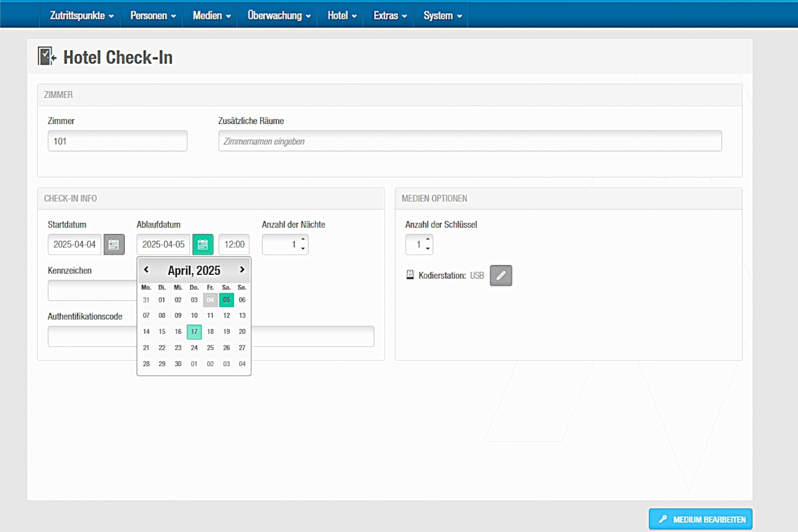
Task: Click the Kodierstation edit pencil icon
Action: point(500,275)
